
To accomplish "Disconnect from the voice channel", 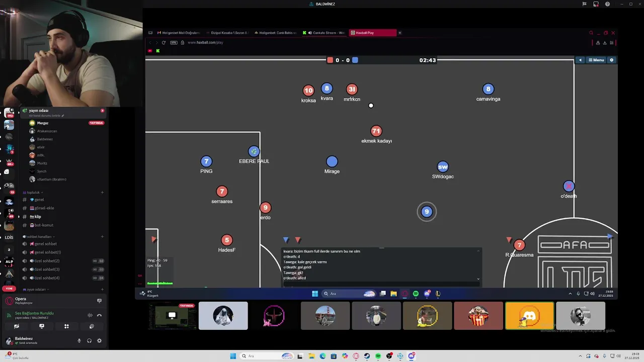I will [99, 315].
